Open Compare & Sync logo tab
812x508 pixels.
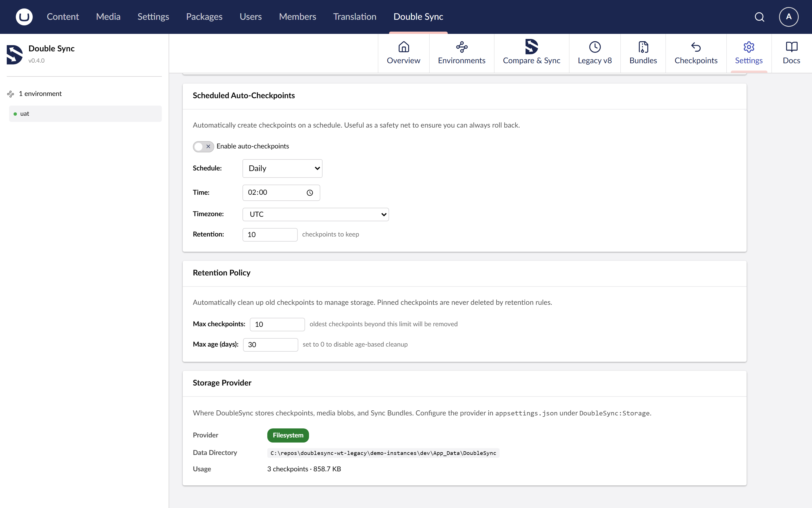[x=531, y=53]
